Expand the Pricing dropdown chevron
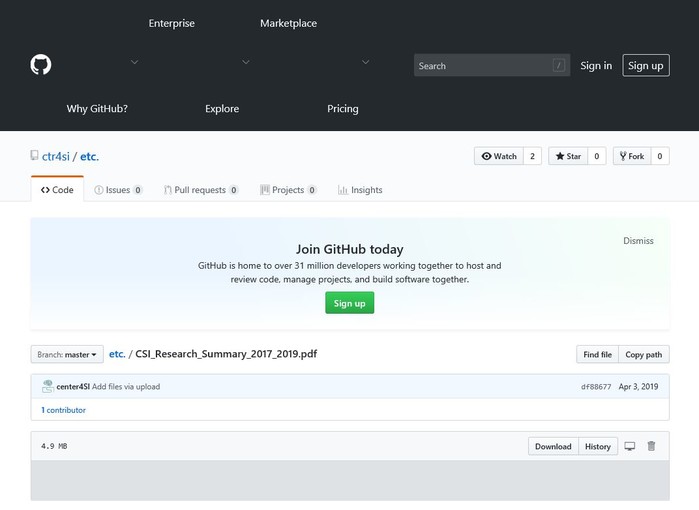This screenshot has width=699, height=510. click(366, 62)
